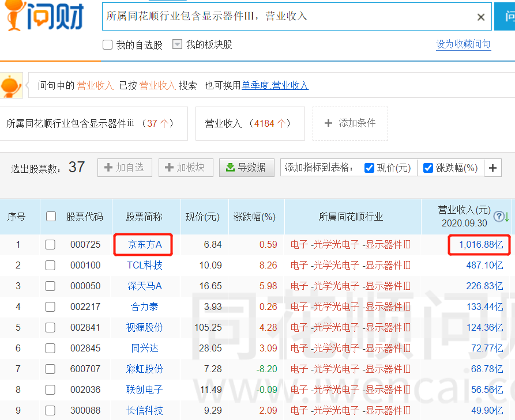This screenshot has height=420, width=515.
Task: Sort by 营业收入 using green arrow
Action: pyautogui.click(x=507, y=217)
